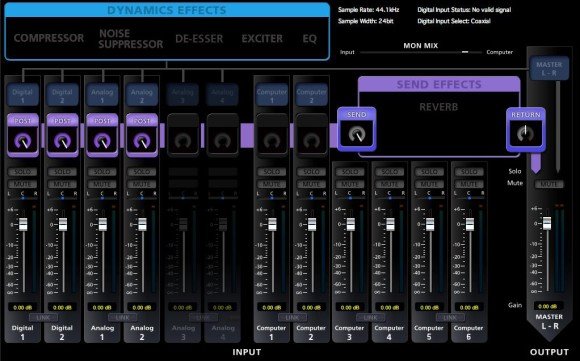Link Computer 5 and Computer 6 channels

click(450, 317)
